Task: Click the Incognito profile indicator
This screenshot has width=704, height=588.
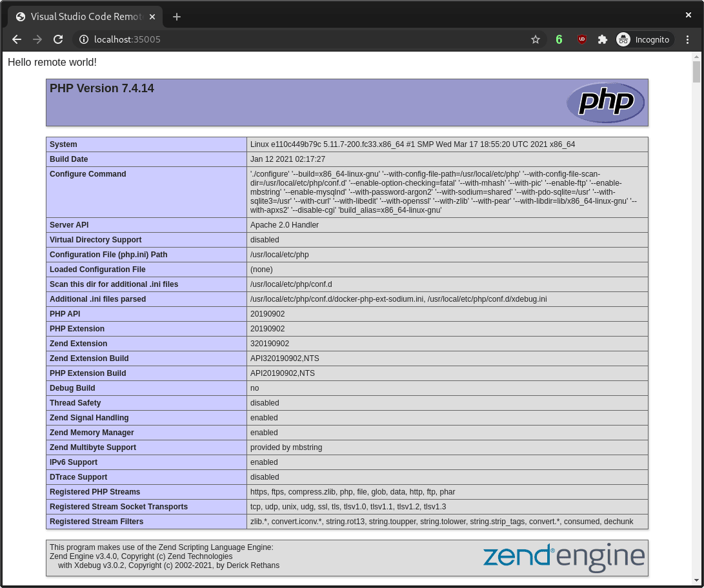Action: (643, 39)
